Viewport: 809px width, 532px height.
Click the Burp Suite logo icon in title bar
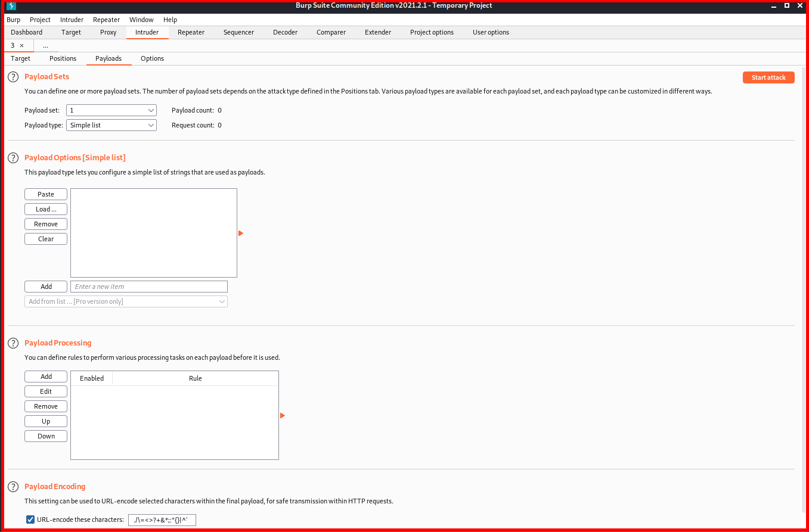[x=11, y=6]
